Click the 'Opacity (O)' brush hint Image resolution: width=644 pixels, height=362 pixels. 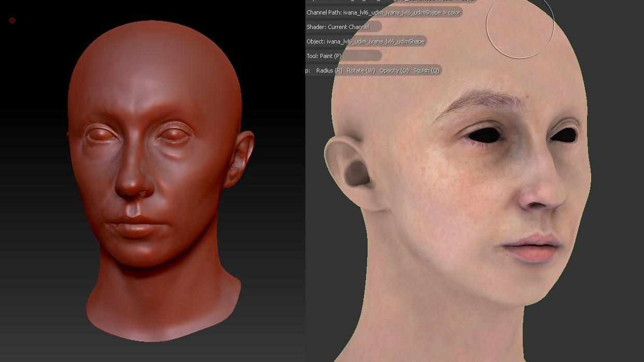pyautogui.click(x=394, y=70)
